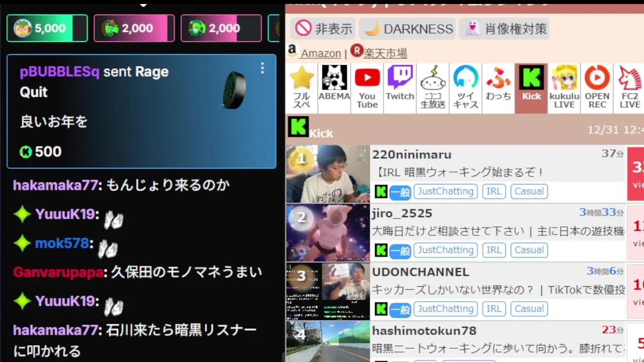Screen dimensions: 644x362
Task: Open jiro_2525 stream thumbnail
Action: tap(328, 233)
